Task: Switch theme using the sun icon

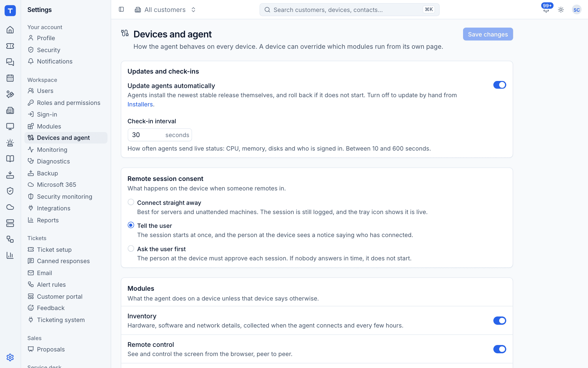Action: tap(561, 10)
